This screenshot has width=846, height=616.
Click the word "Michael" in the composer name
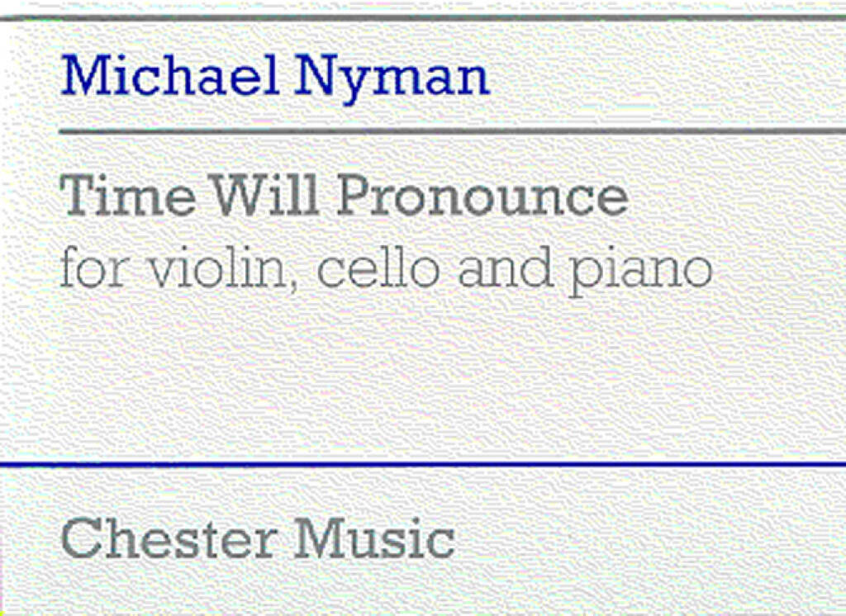point(169,74)
